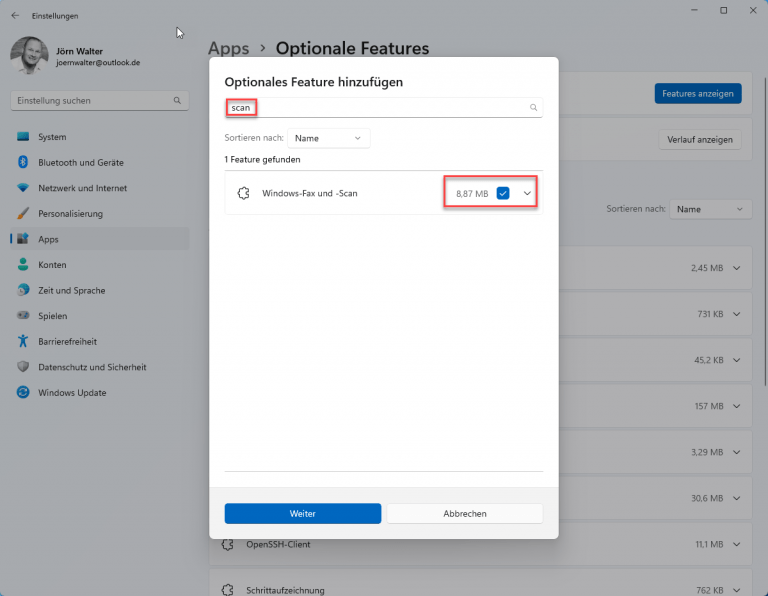Click the Weiter button

pos(303,513)
